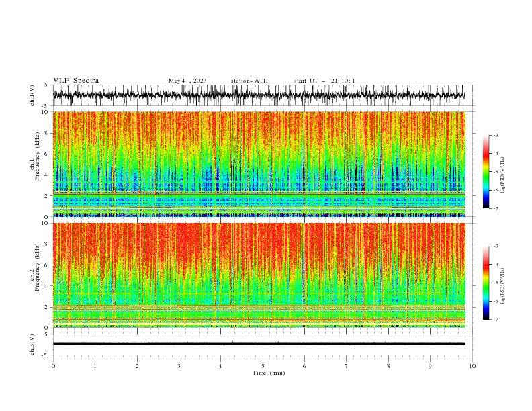532x411 pixels.
Task: Click the "9" tick label on the time axis
Action: click(430, 366)
